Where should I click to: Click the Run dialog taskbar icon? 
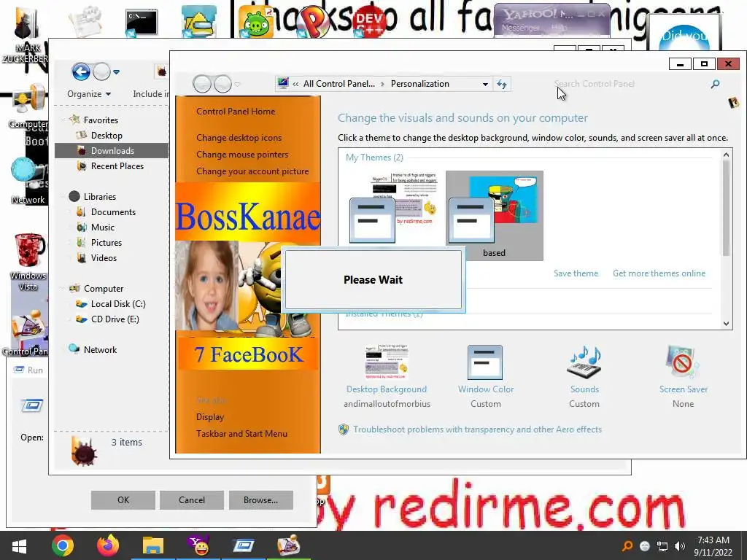point(243,545)
